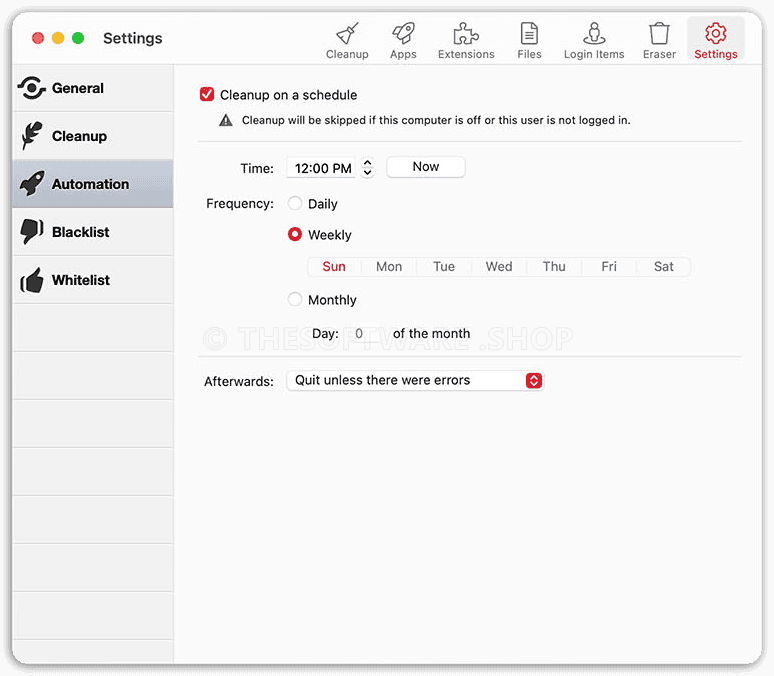Screen dimensions: 774x676
Task: Click the Daily label text
Action: pyautogui.click(x=323, y=204)
